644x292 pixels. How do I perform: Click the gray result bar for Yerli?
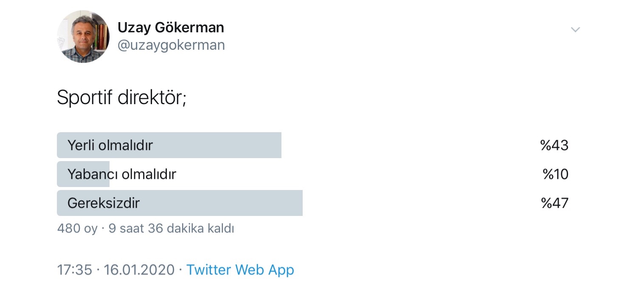coord(221,145)
